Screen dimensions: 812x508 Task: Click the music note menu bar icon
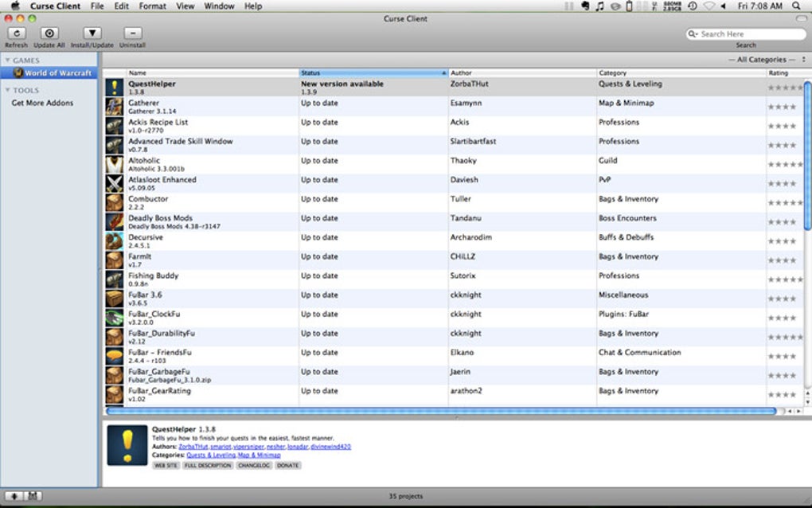click(x=600, y=6)
